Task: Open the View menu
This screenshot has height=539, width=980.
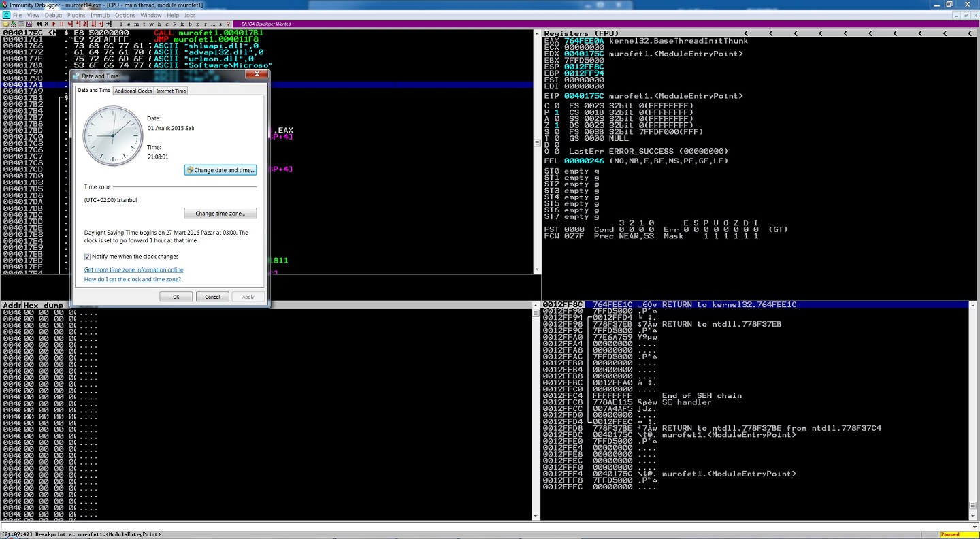Action: 33,15
